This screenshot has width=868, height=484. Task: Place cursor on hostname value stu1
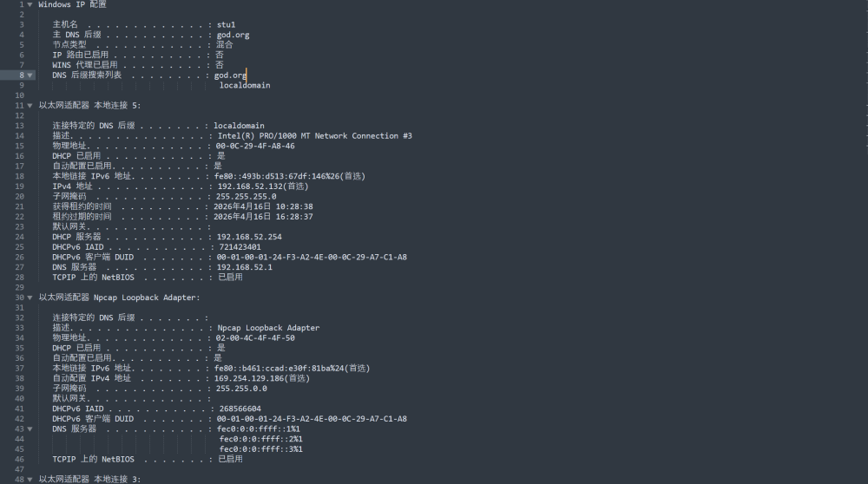[227, 24]
